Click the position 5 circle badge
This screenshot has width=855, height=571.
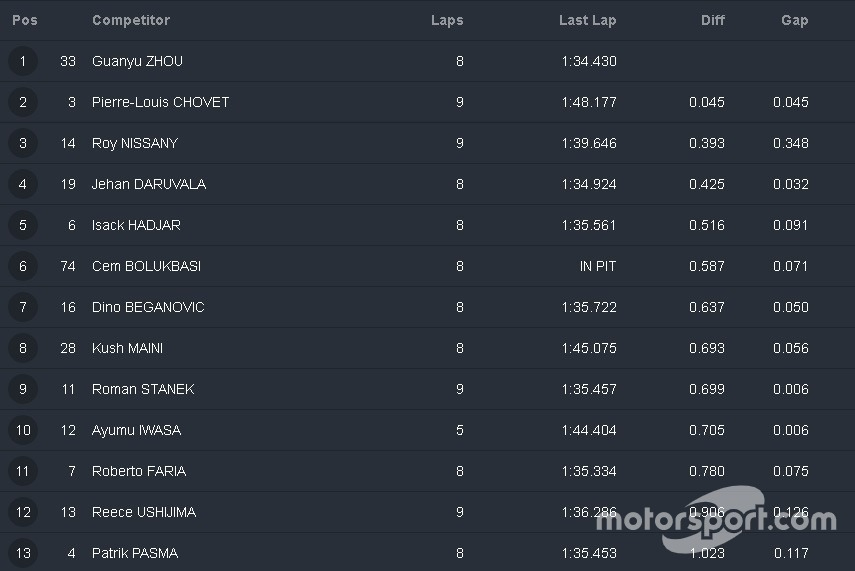pos(23,225)
